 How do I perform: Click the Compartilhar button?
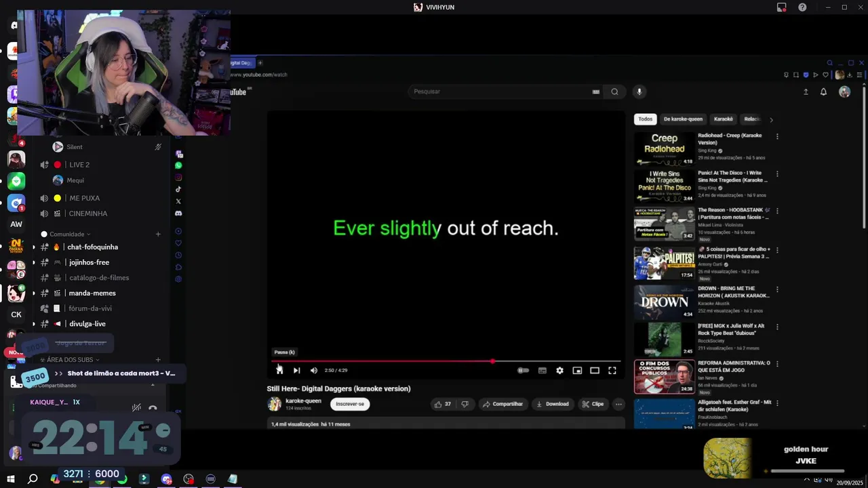tap(502, 404)
